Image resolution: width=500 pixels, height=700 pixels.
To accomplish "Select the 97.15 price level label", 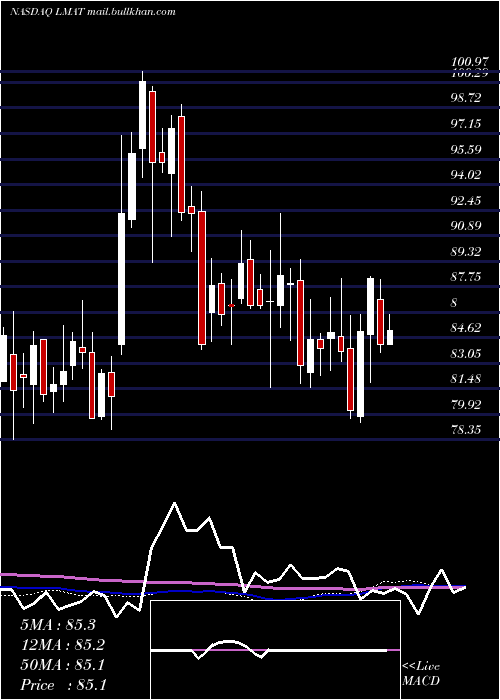I will click(x=467, y=123).
